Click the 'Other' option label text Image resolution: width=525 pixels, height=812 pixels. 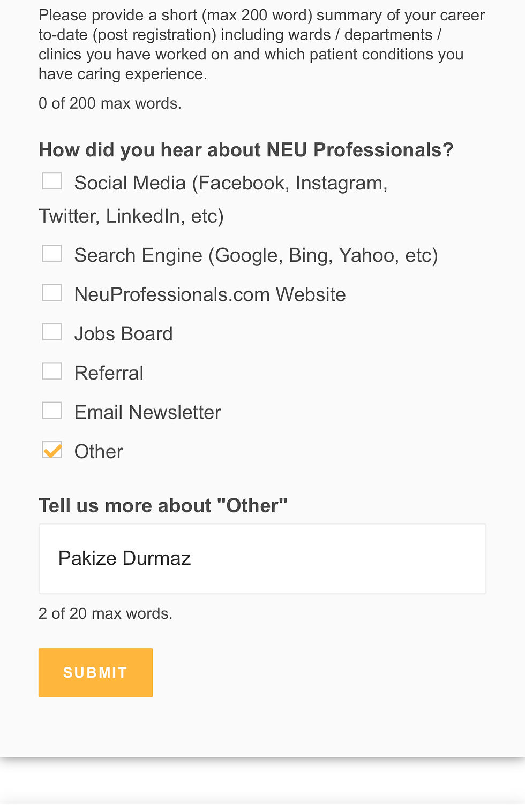99,452
